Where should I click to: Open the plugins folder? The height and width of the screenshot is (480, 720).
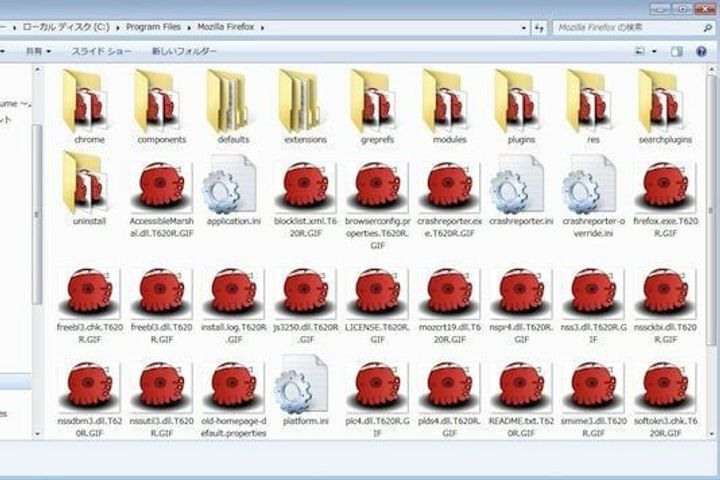(x=518, y=101)
